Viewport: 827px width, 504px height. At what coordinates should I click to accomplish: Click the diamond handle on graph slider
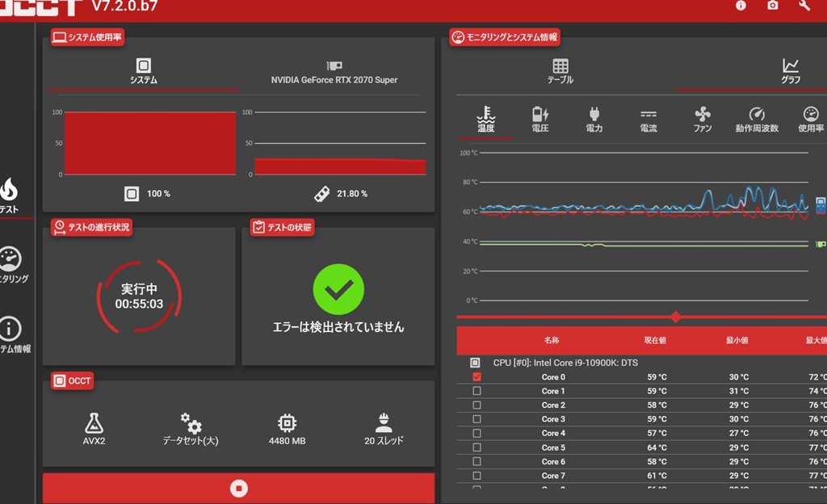tap(676, 317)
